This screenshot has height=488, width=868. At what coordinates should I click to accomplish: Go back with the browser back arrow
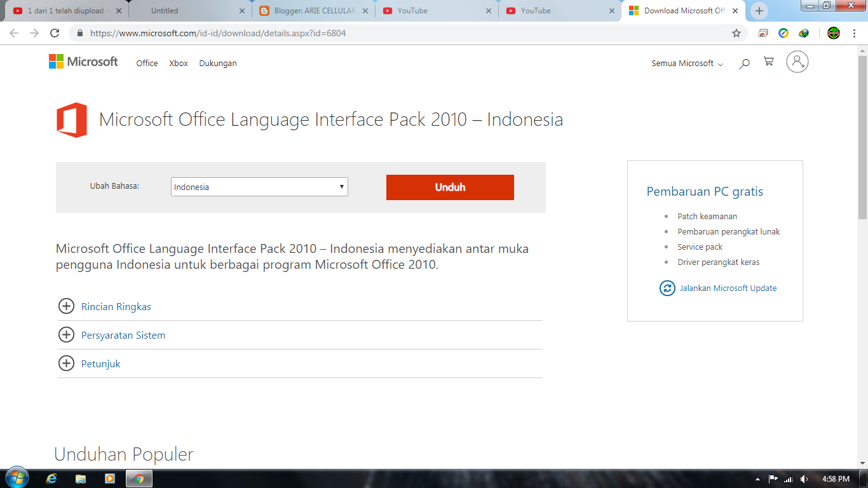point(14,33)
